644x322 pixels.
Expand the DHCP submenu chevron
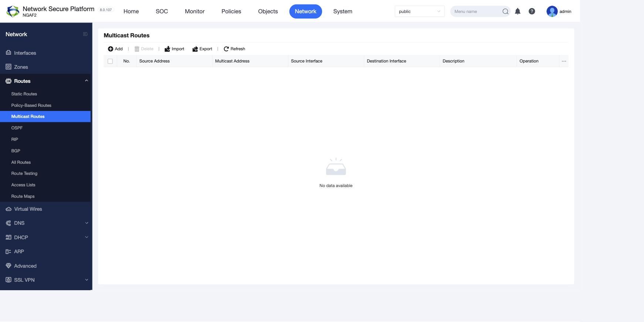pos(87,237)
